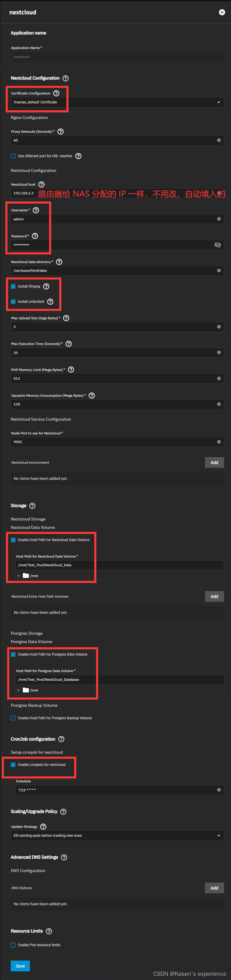Show help for Max Execution Time

click(69, 344)
